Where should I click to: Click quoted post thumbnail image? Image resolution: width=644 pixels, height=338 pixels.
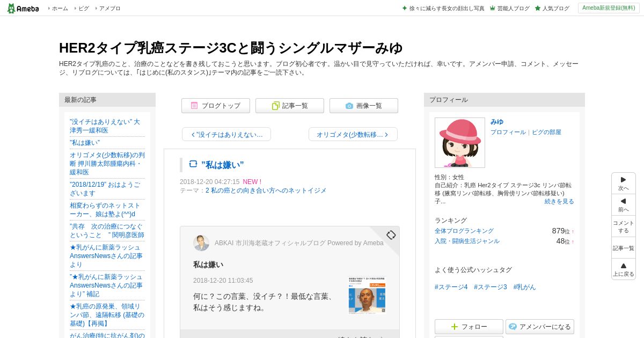pyautogui.click(x=367, y=295)
